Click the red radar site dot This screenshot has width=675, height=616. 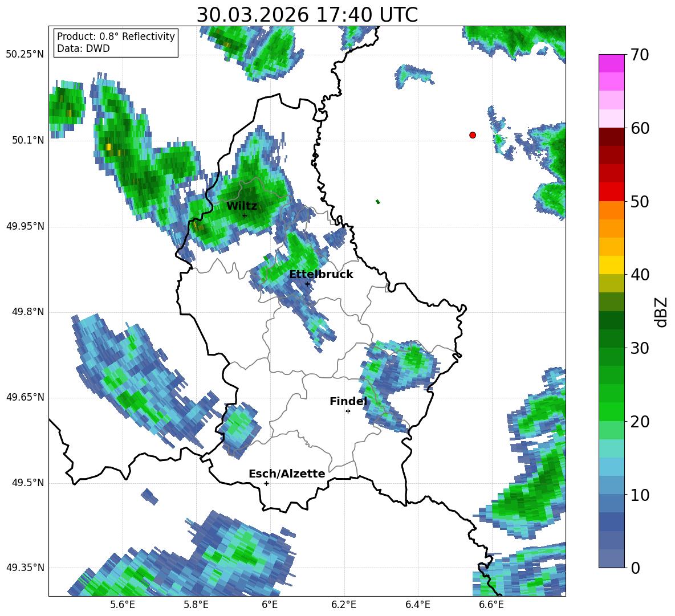473,135
